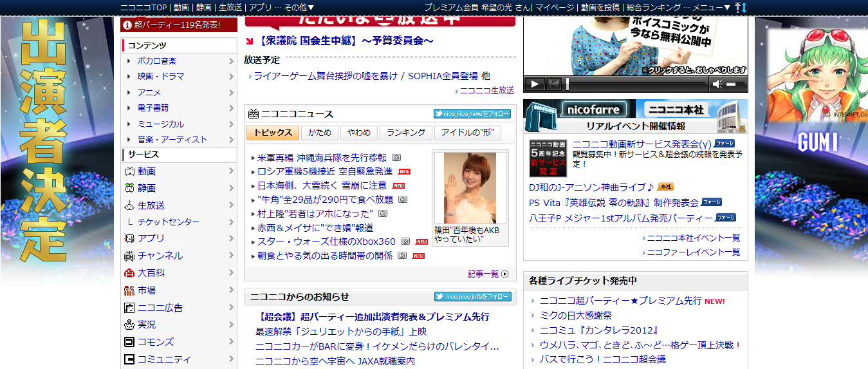Play the voice comic video player
This screenshot has width=868, height=369.
tap(535, 84)
